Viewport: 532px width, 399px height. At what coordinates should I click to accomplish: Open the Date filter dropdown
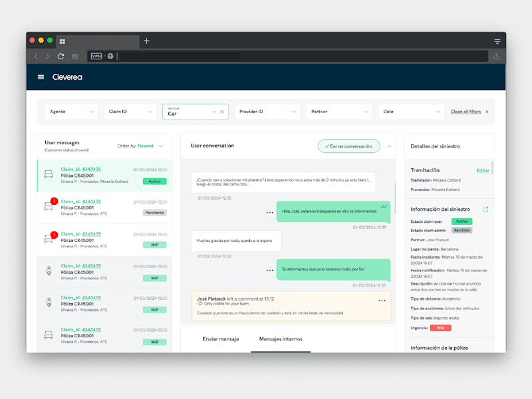tap(411, 112)
